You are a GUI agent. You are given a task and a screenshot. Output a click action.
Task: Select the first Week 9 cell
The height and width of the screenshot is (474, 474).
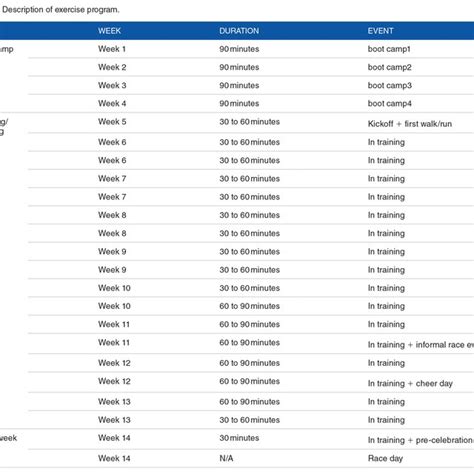click(x=112, y=252)
